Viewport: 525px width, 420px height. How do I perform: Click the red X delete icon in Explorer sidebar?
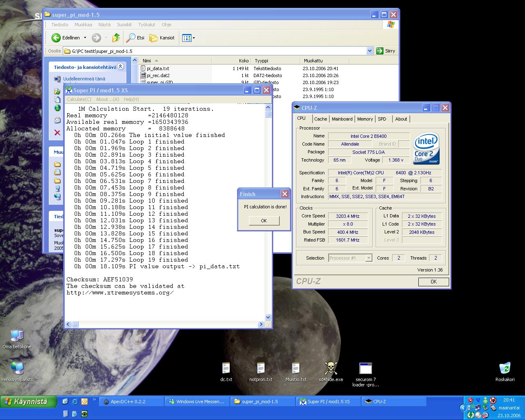pos(57,132)
